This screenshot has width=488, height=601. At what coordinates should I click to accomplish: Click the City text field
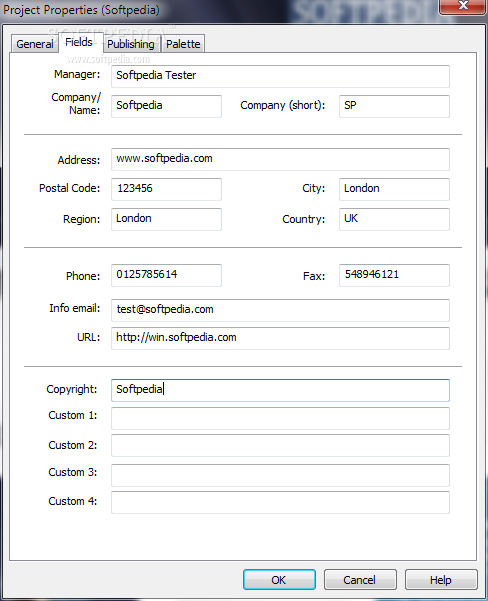tap(394, 189)
